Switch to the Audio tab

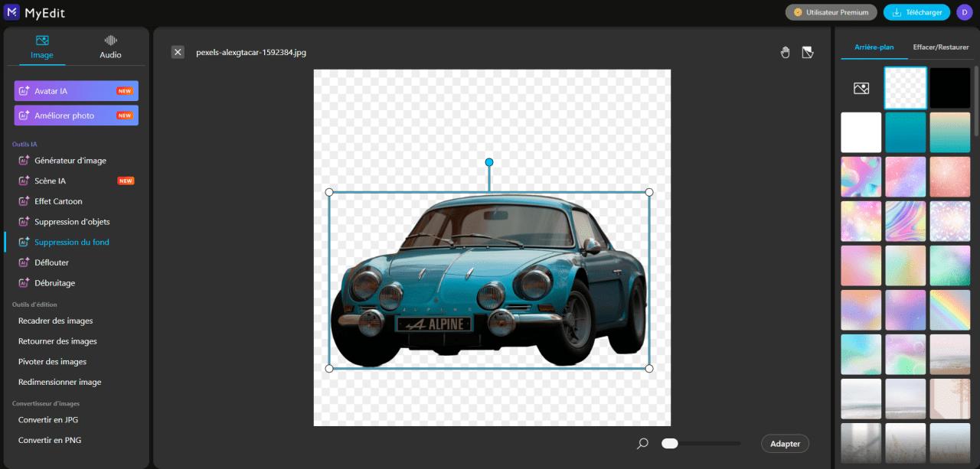(109, 47)
